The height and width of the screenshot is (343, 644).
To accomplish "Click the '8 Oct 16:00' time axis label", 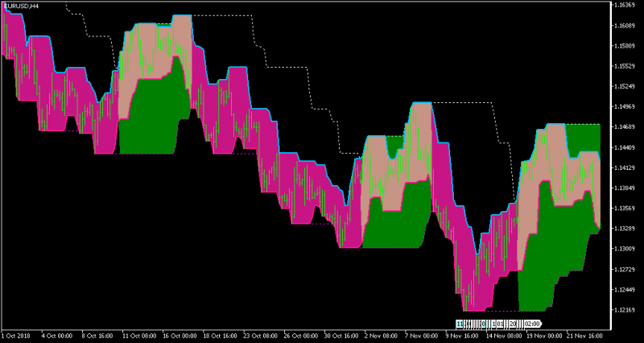I will (x=97, y=336).
